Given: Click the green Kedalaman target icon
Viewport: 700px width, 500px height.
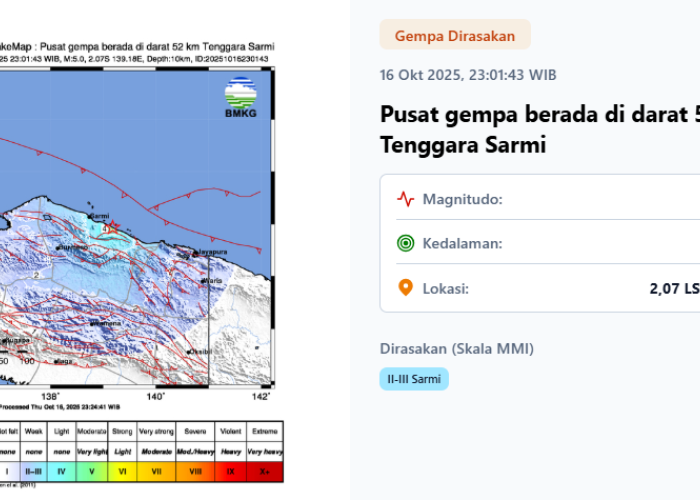Looking at the screenshot, I should [405, 243].
